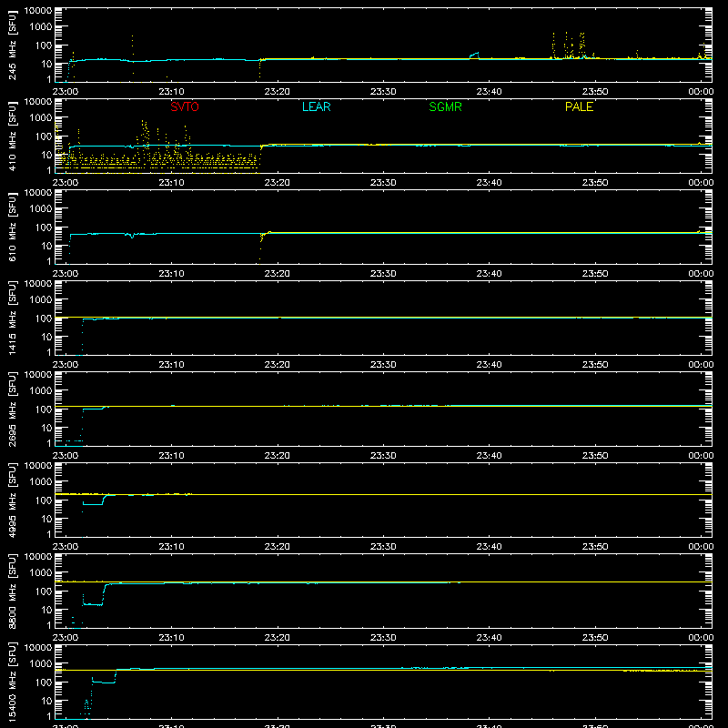728x728 pixels.
Task: Click the green SGMR station label
Action: click(x=445, y=106)
